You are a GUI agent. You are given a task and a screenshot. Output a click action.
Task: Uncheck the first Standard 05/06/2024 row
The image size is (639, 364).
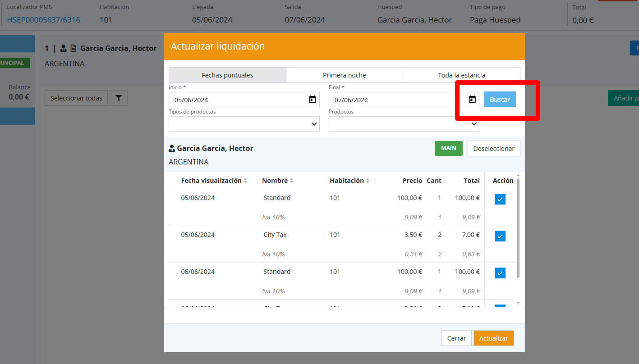(x=500, y=199)
